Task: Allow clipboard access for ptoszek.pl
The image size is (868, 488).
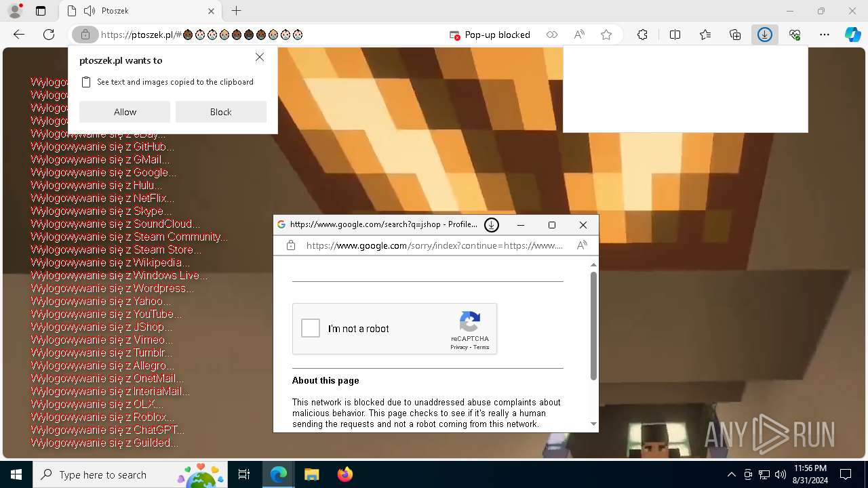Action: click(125, 112)
